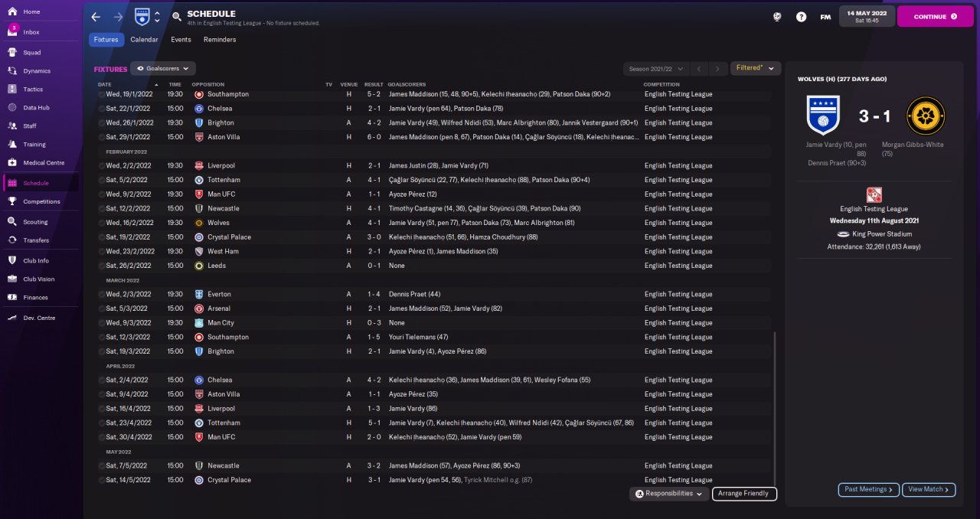
Task: Sort fixtures by the Date column header
Action: (x=105, y=84)
